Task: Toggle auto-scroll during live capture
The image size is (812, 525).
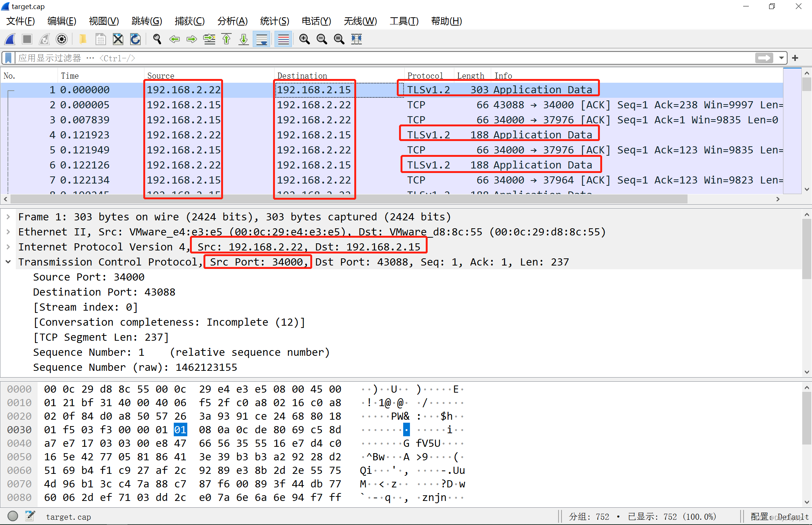Action: click(261, 39)
